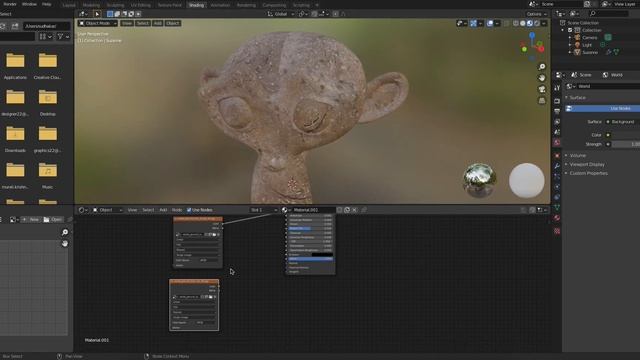Screen dimensions: 640x360
Task: Switch to the Compositing workspace tab
Action: 274,5
